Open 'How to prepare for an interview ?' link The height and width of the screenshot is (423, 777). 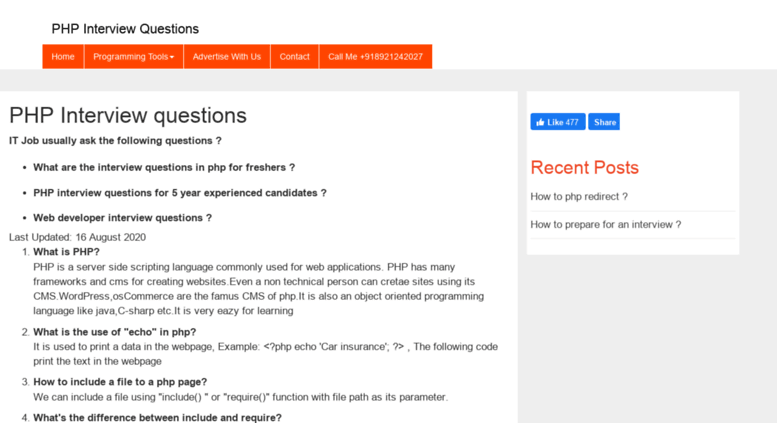point(606,224)
